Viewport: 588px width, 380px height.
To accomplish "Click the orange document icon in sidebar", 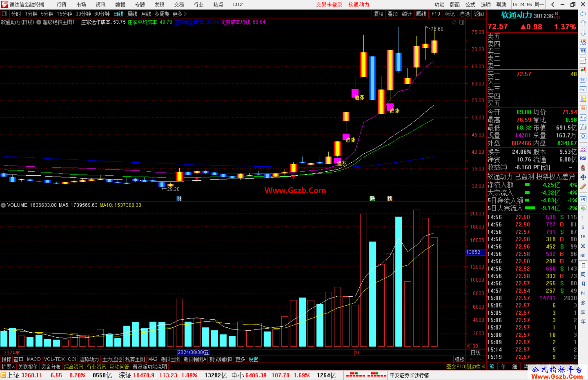I will point(583,108).
